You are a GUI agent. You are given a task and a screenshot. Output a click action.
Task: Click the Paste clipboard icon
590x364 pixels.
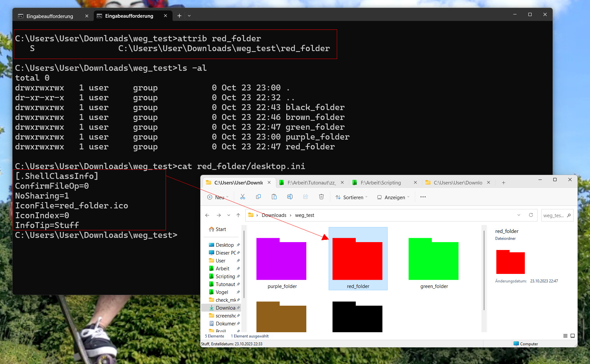pos(274,197)
